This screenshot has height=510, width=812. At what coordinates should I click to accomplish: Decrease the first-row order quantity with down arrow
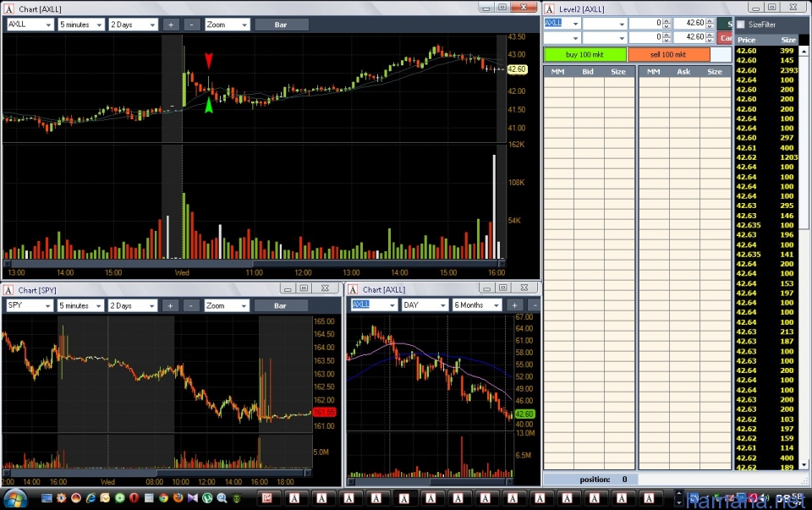click(x=667, y=26)
